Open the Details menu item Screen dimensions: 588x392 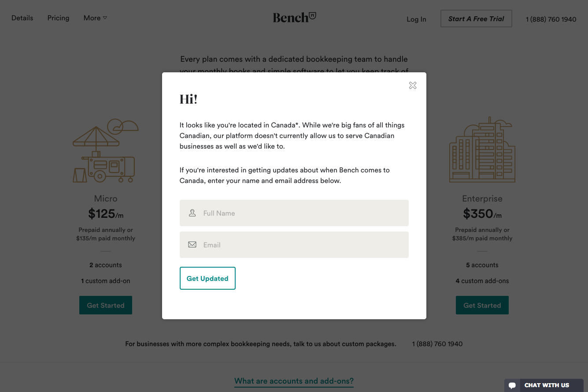coord(22,18)
